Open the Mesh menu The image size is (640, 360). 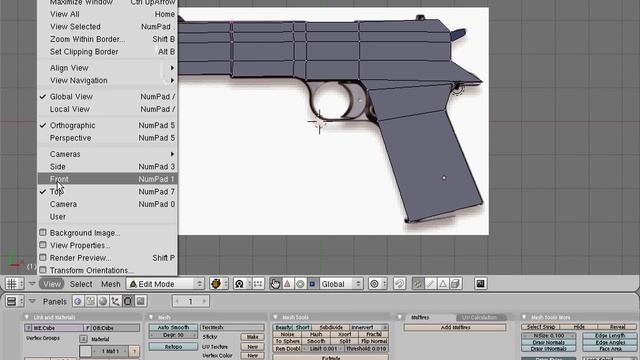(x=111, y=284)
